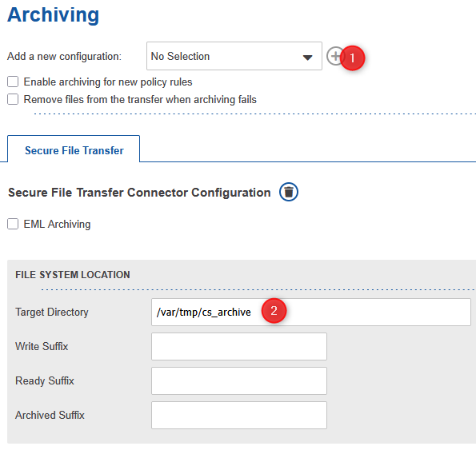Click into the Target Directory field

(x=311, y=312)
